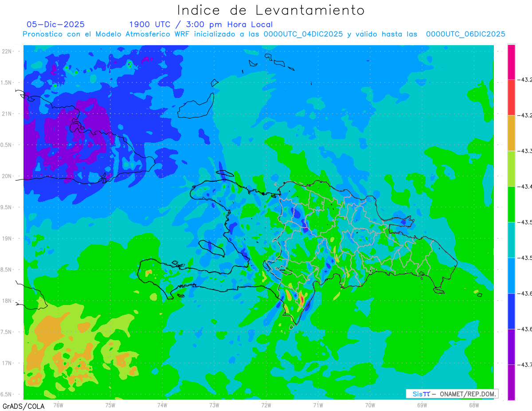Click the "SisTT - ONAMET/REP.DOM." credit box
Viewport: 532px width, 411px height.
(x=452, y=394)
